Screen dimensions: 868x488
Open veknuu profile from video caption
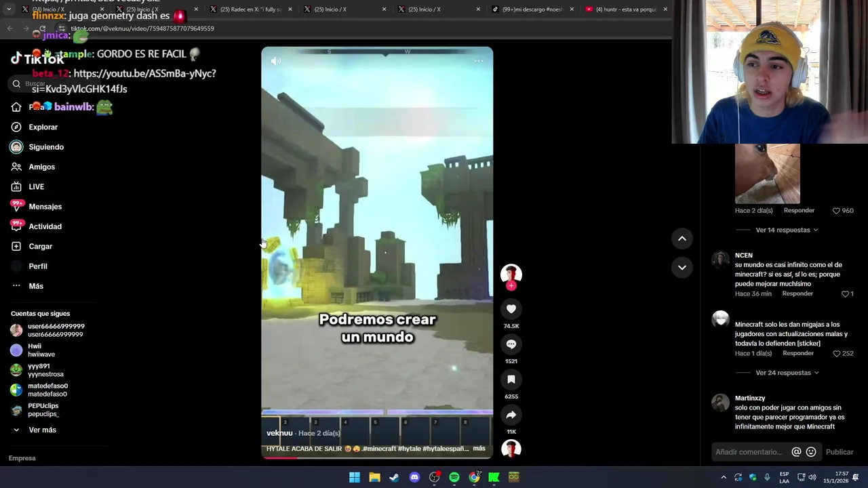click(279, 433)
